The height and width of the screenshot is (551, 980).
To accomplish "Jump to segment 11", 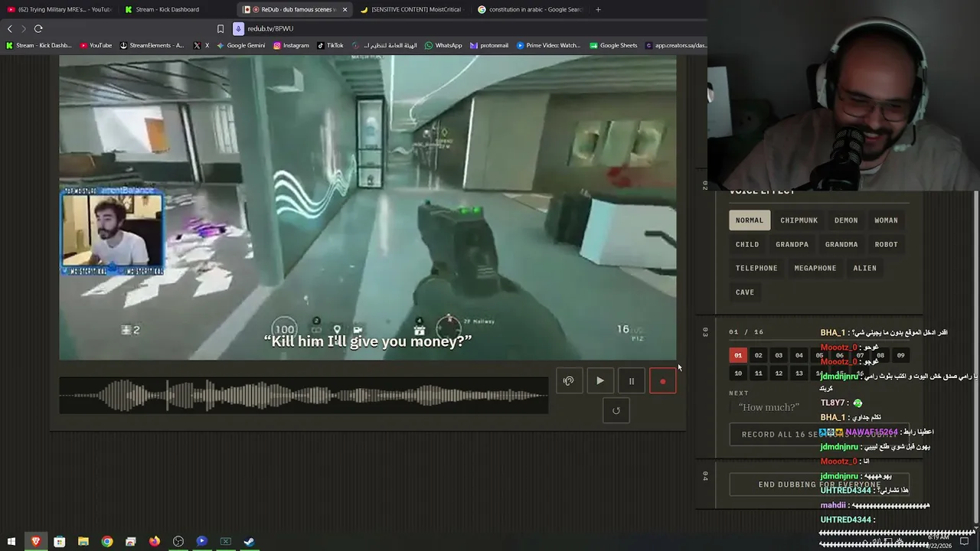I will tap(759, 373).
